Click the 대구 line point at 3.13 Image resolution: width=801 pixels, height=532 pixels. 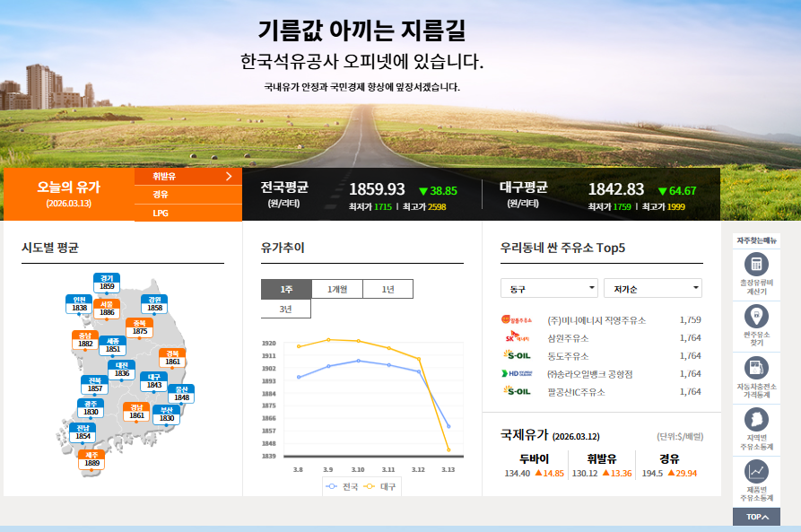448,449
